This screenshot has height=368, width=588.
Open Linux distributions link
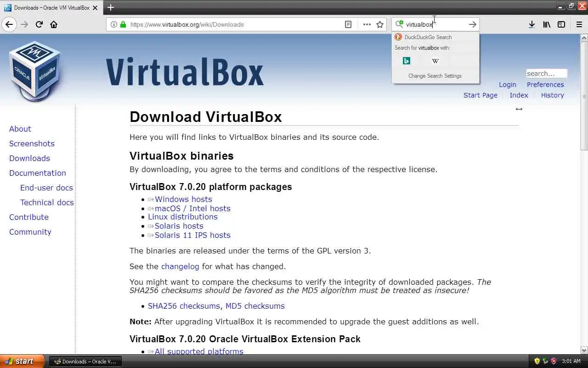pos(183,217)
